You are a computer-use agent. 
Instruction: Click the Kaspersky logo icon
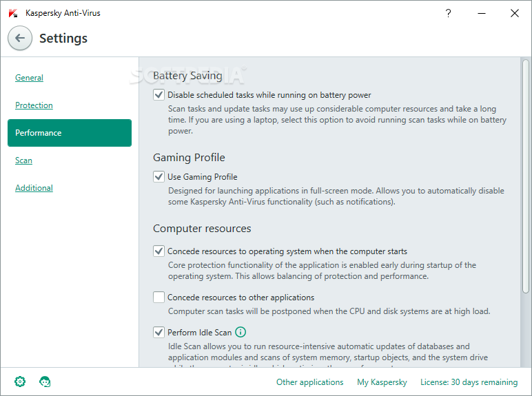coord(13,13)
